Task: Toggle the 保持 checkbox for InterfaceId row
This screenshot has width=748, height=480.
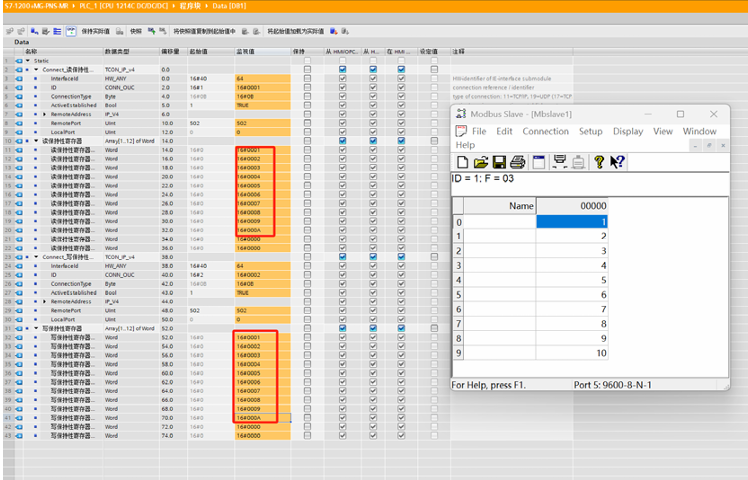Action: tap(307, 77)
